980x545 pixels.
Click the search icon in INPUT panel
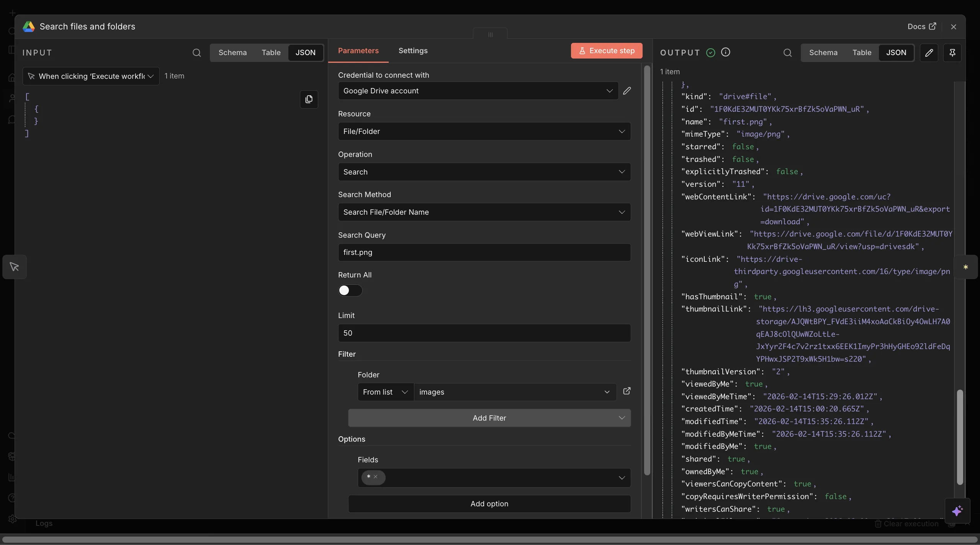196,53
